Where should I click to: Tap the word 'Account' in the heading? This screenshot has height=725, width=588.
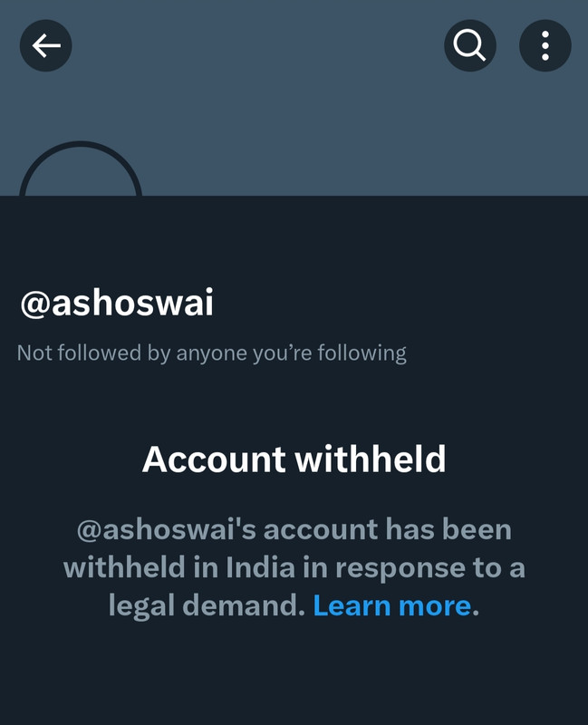(x=214, y=459)
